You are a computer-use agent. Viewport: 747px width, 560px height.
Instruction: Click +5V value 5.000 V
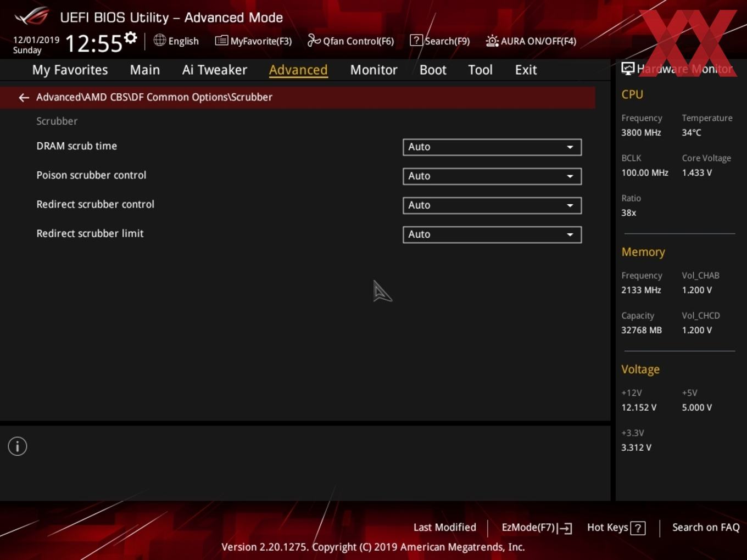coord(697,407)
